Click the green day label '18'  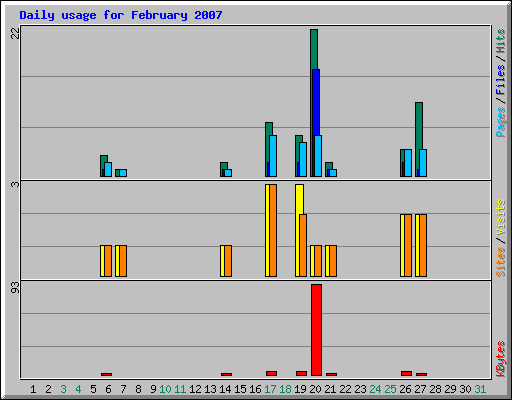point(285,389)
